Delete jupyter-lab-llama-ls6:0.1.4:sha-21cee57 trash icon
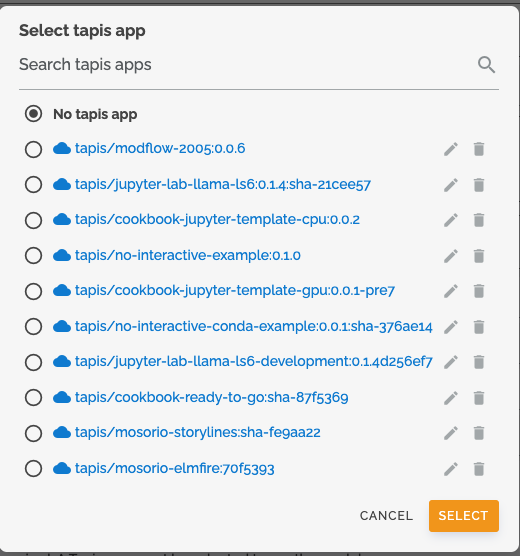This screenshot has height=556, width=520. [479, 185]
